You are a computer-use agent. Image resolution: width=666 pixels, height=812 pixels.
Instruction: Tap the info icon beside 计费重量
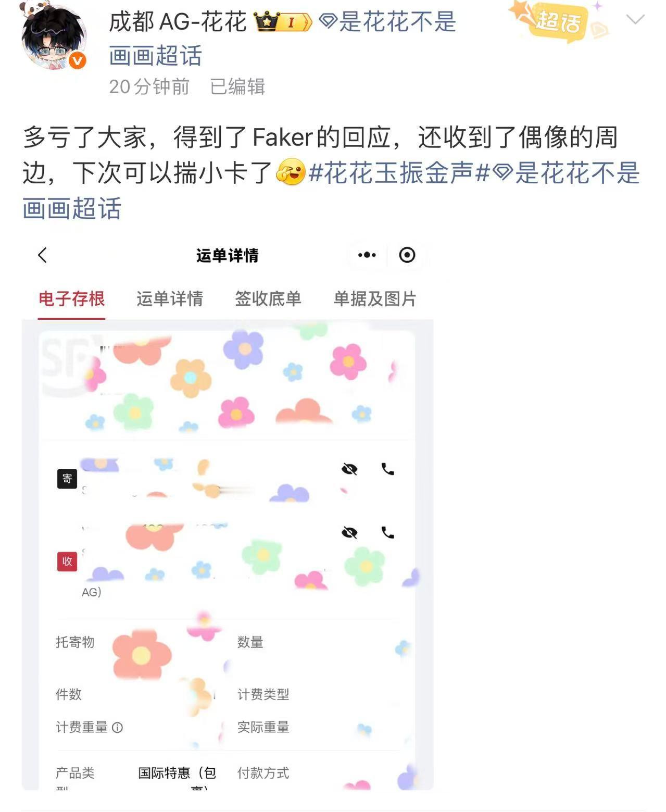[118, 728]
